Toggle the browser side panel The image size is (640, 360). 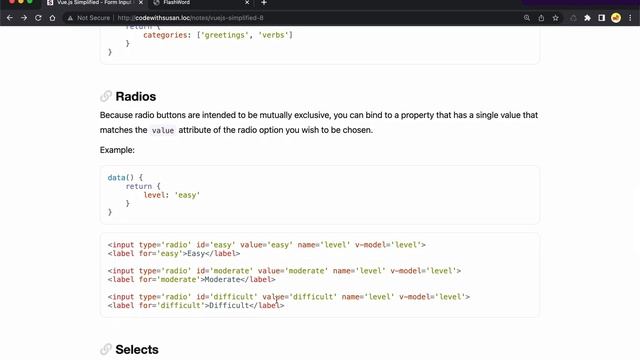point(602,18)
